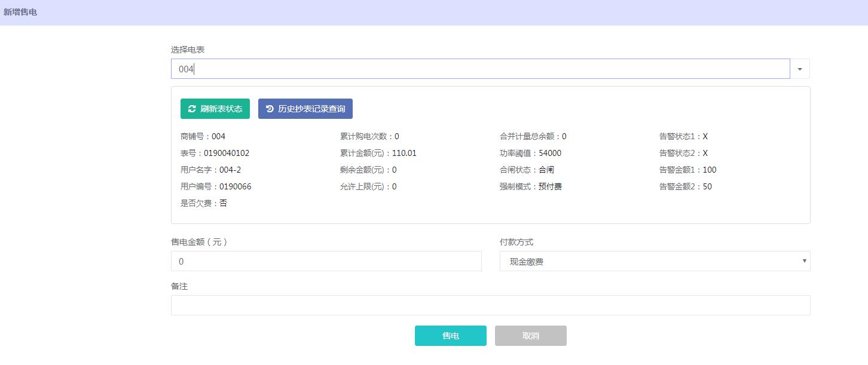Click the 功率阈值 value 54000
The image size is (868, 365).
point(550,153)
